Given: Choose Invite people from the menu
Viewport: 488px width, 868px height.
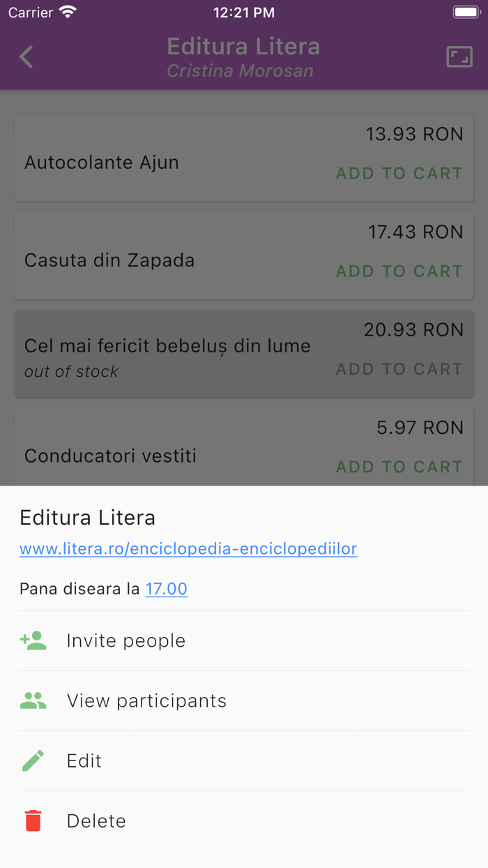Looking at the screenshot, I should click(x=125, y=640).
